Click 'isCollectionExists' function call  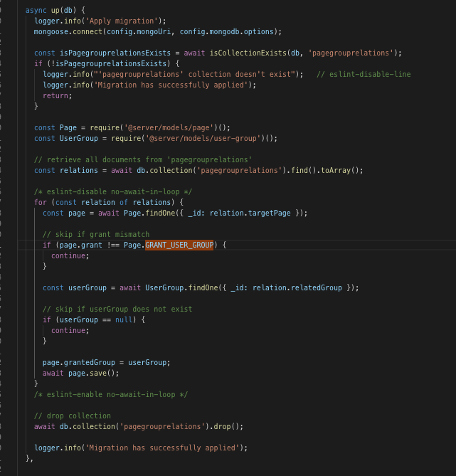[x=248, y=53]
